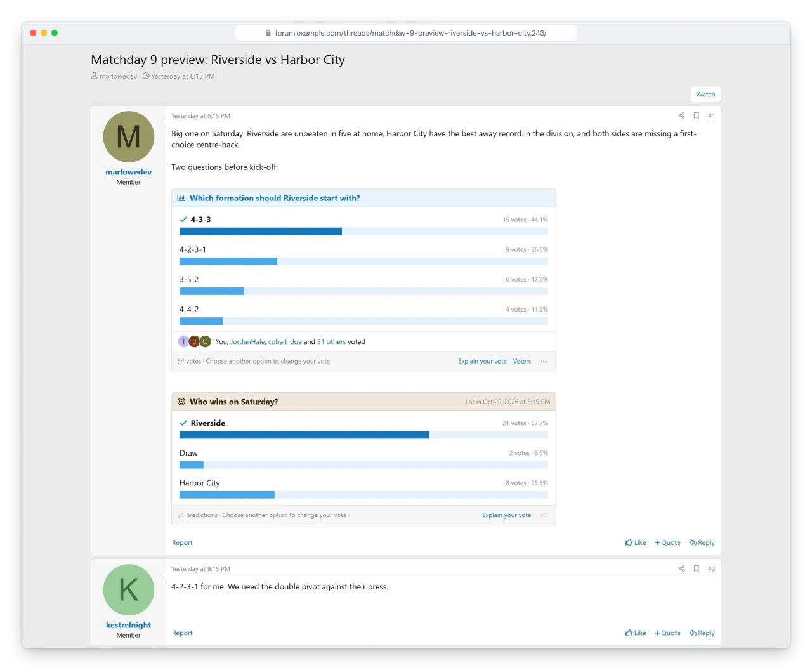
Task: Reply to kestrelnight's post
Action: point(702,633)
